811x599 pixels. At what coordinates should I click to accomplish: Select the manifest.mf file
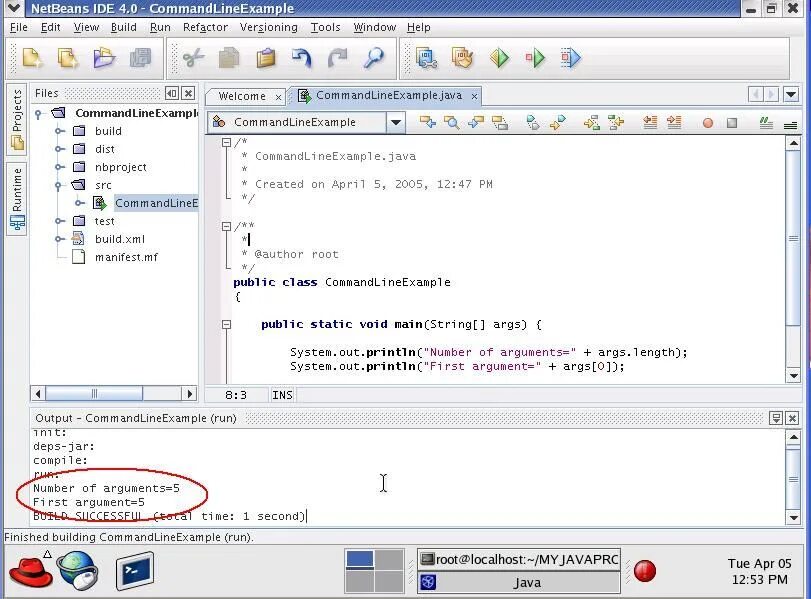pos(126,257)
